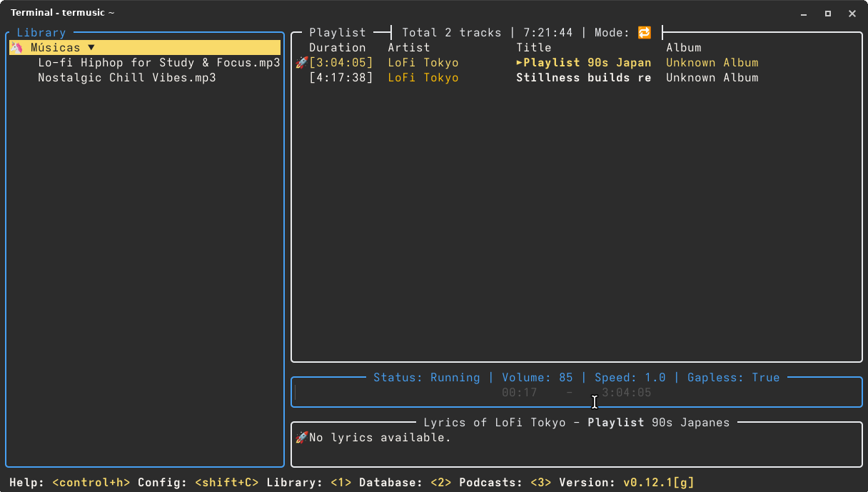Click the unicorn icon beside Músicas
Image resolution: width=868 pixels, height=492 pixels.
click(16, 48)
